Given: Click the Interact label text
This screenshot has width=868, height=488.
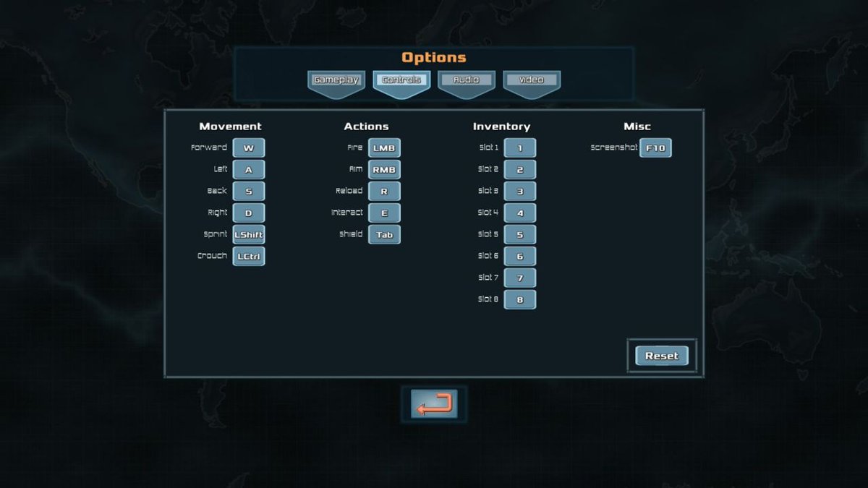Looking at the screenshot, I should pos(347,213).
